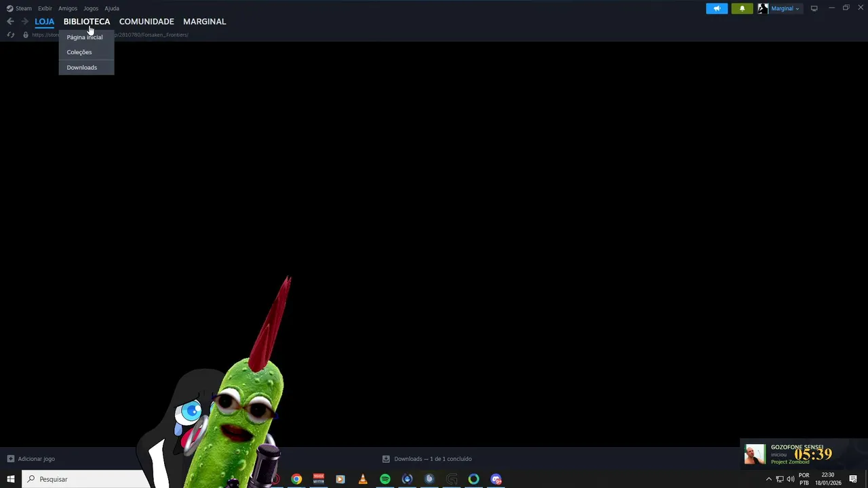This screenshot has width=868, height=488.
Task: Switch to the COMUNIDADE tab
Action: click(x=146, y=22)
